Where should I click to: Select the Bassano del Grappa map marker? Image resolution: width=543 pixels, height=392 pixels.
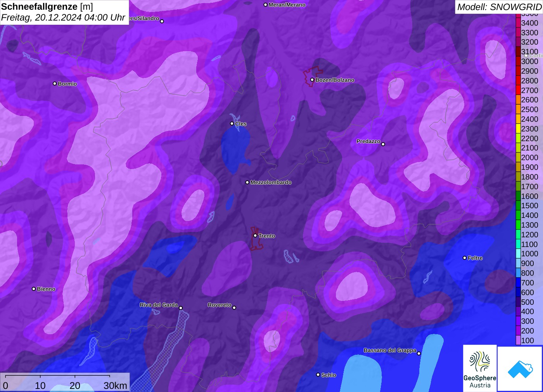419,354
